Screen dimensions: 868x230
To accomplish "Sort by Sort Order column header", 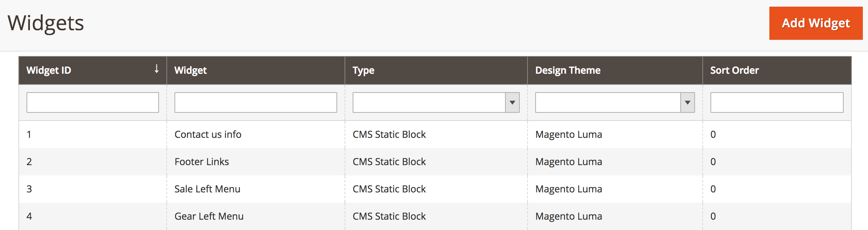I will [734, 70].
